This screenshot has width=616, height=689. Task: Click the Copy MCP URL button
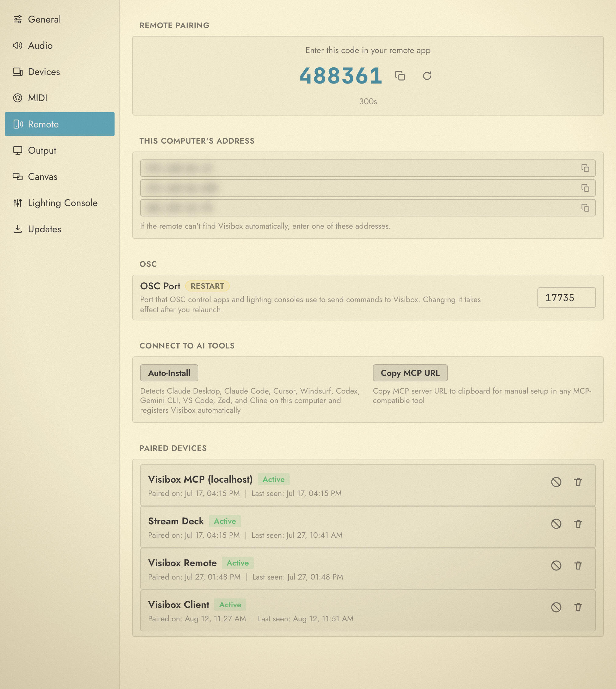click(x=410, y=373)
